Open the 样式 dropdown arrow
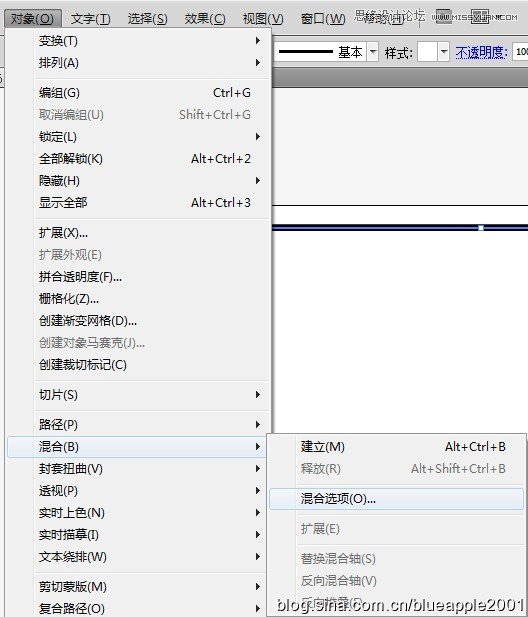528x617 pixels. (x=443, y=52)
